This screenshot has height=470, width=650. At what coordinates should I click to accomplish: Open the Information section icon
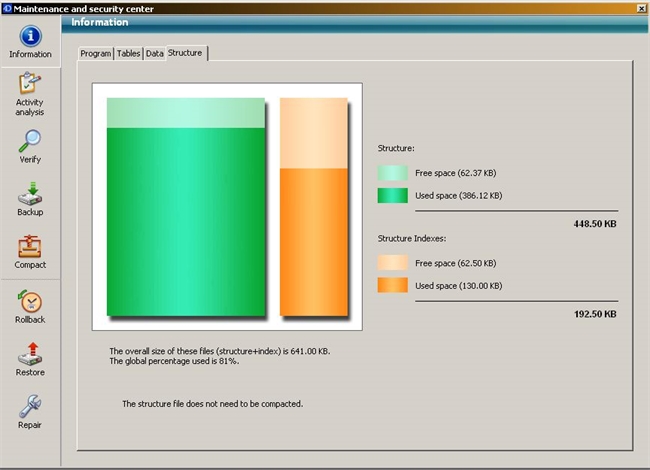click(x=30, y=37)
